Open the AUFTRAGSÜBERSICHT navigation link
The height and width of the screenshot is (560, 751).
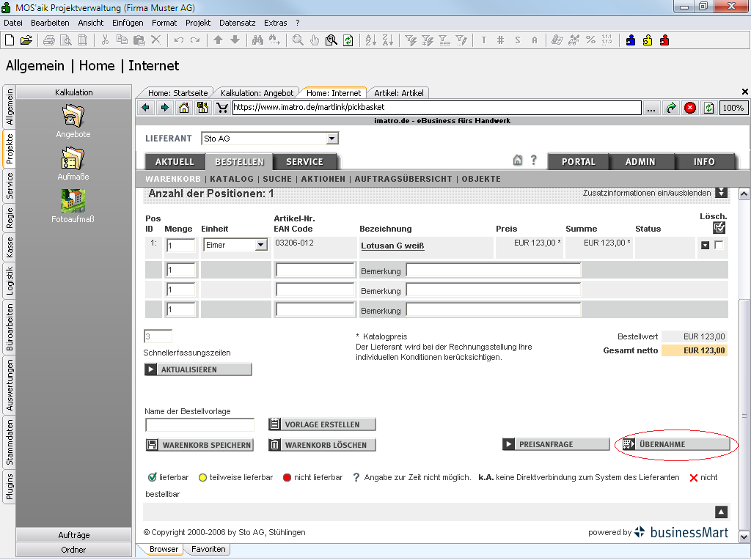point(403,179)
